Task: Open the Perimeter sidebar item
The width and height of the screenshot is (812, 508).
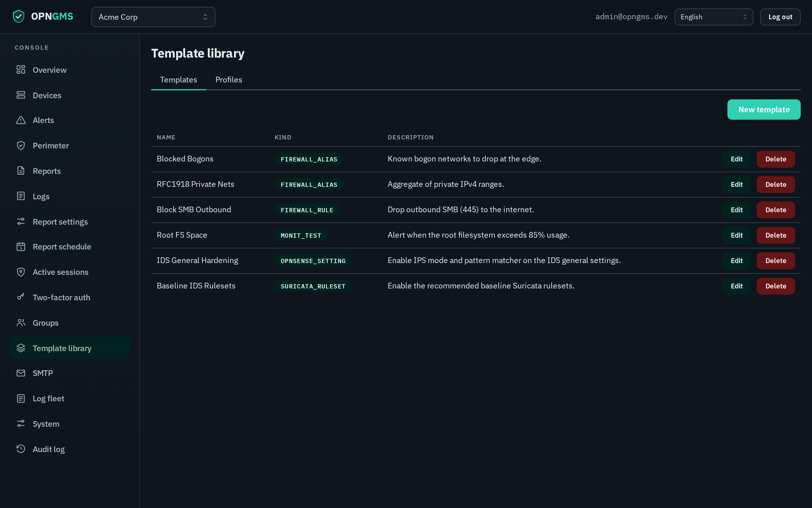Action: (69, 145)
